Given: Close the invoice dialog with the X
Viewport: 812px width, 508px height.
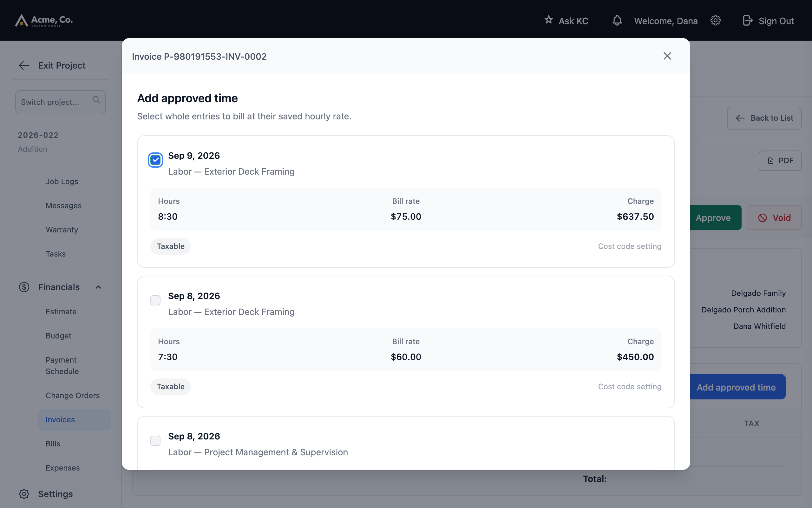Looking at the screenshot, I should point(667,56).
